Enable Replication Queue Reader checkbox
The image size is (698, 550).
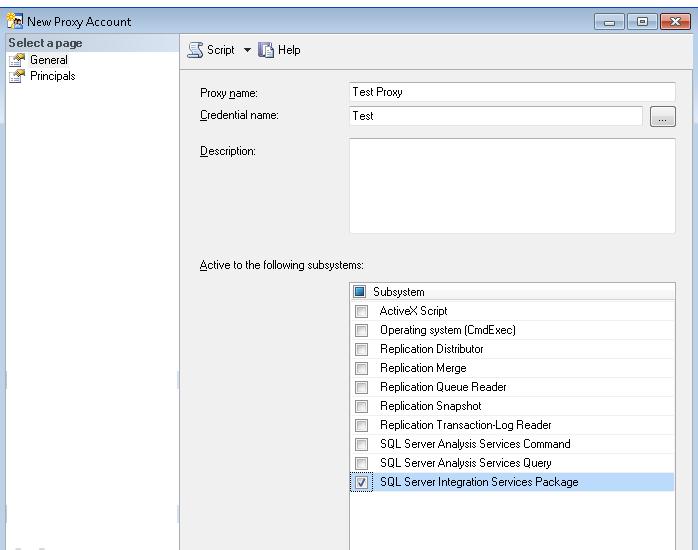(x=361, y=387)
